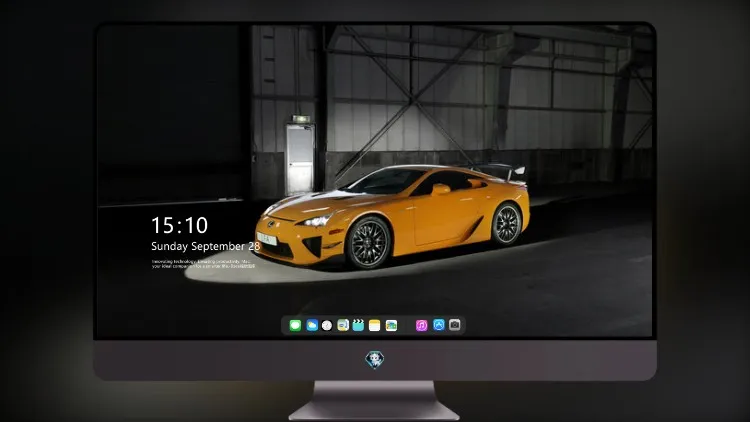
Task: Open the pink Music app in dock
Action: tap(421, 325)
